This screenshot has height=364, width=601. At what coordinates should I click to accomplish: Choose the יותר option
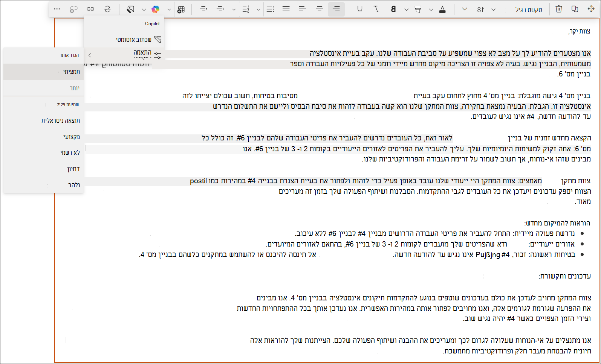pyautogui.click(x=44, y=88)
